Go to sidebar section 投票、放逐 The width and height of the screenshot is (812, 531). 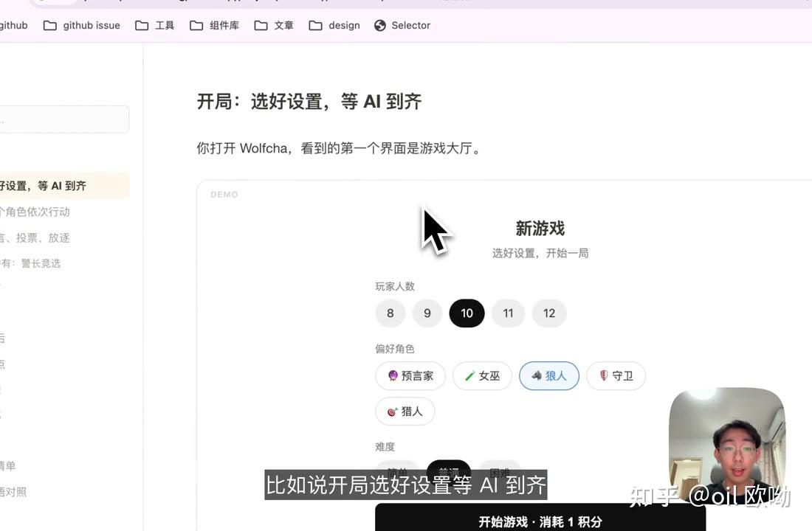pyautogui.click(x=35, y=237)
